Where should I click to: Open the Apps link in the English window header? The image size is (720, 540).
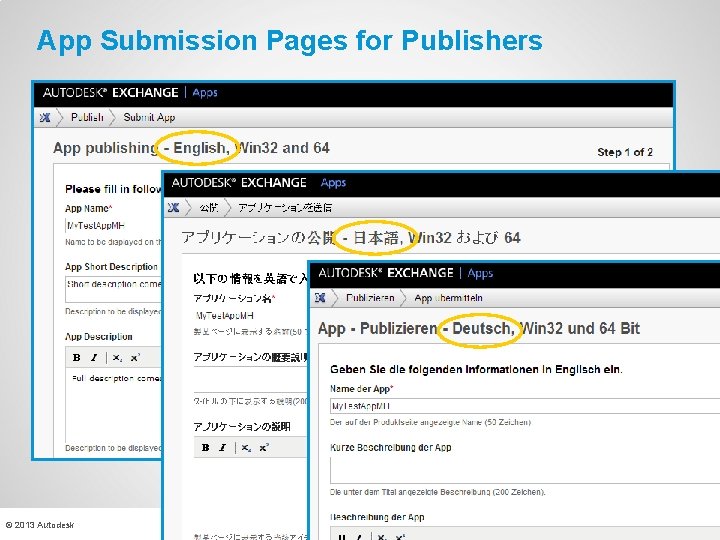[x=205, y=93]
